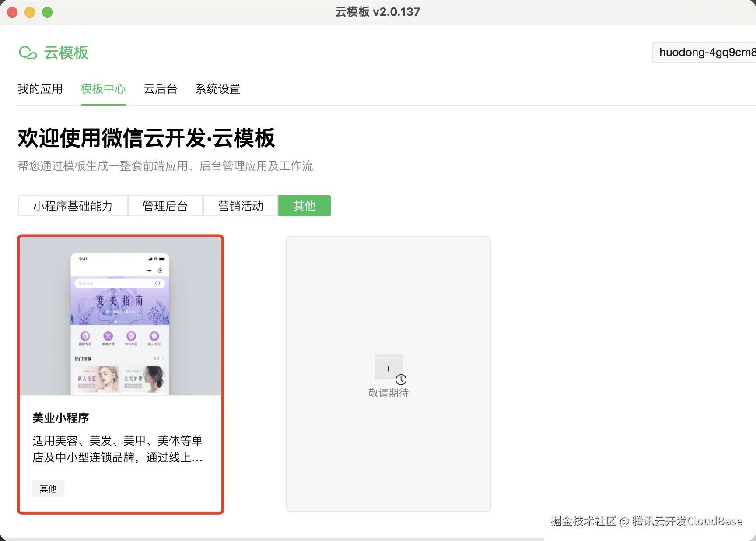Viewport: 756px width, 541px height.
Task: Click the 其他 tag on 美业小程序 card
Action: click(48, 488)
